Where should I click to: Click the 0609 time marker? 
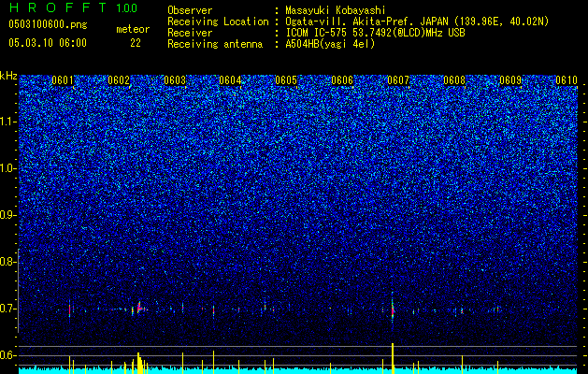pos(510,80)
